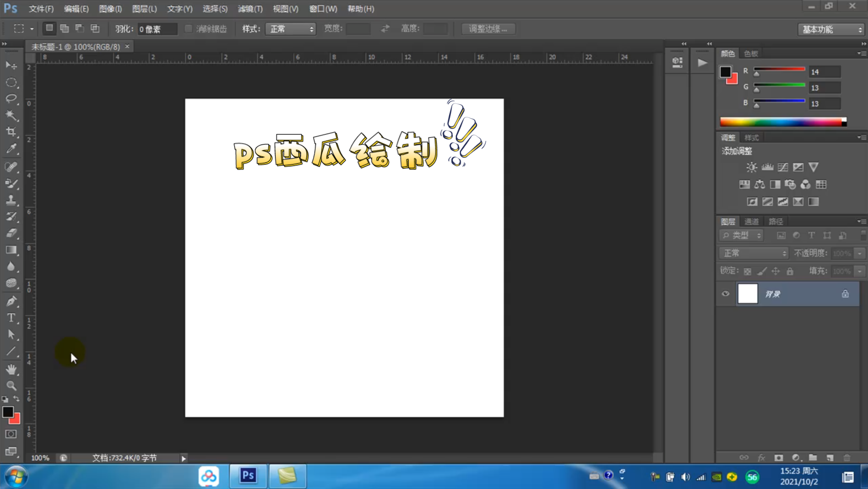Toggle lock transparent pixels
This screenshot has width=868, height=489.
(747, 271)
